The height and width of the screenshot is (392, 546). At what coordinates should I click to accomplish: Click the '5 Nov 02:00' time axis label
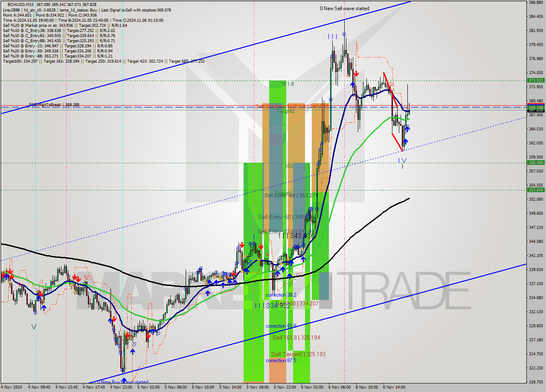(148, 388)
